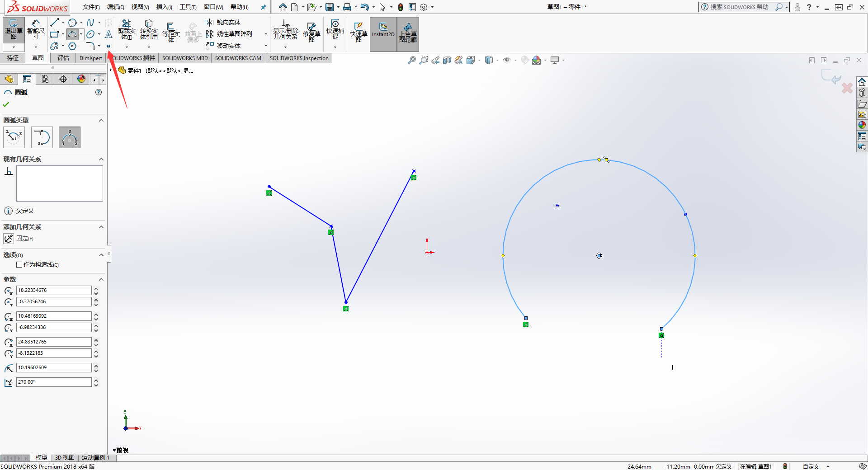The height and width of the screenshot is (470, 868).
Task: Expand the 零件1 flyout tree arrow
Action: (111, 70)
